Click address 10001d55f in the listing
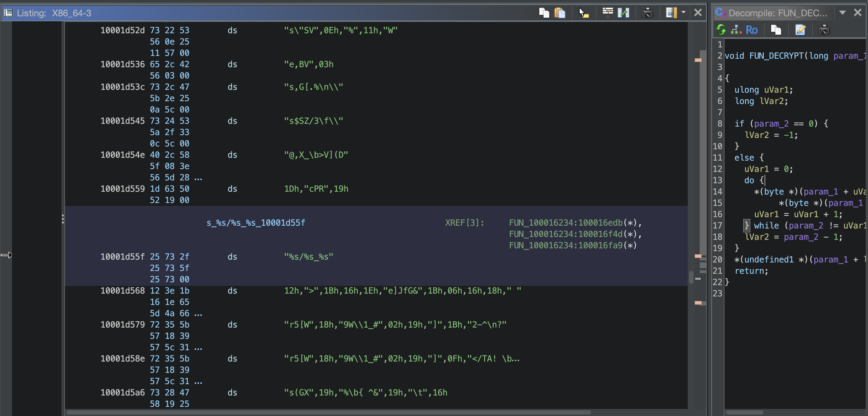Image resolution: width=868 pixels, height=416 pixels. coord(123,257)
